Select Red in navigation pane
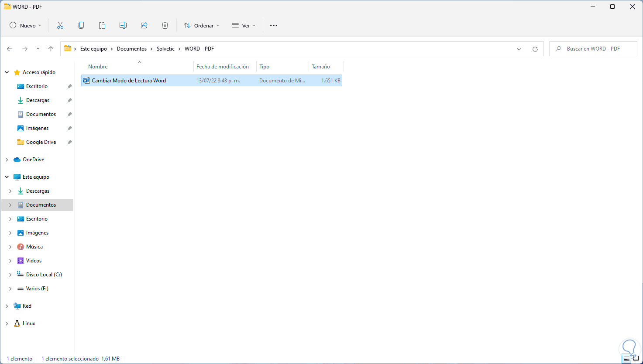Screen dimensions: 643x364 (x=27, y=306)
